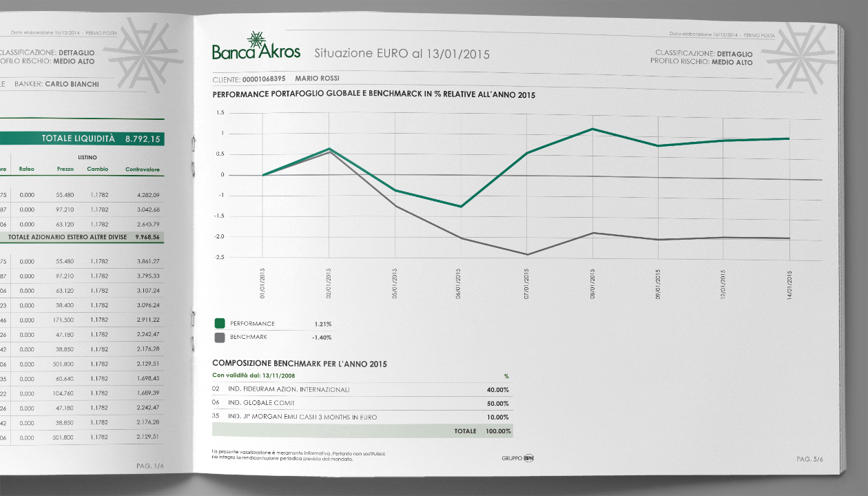Click the LISTINO column group header

click(87, 157)
